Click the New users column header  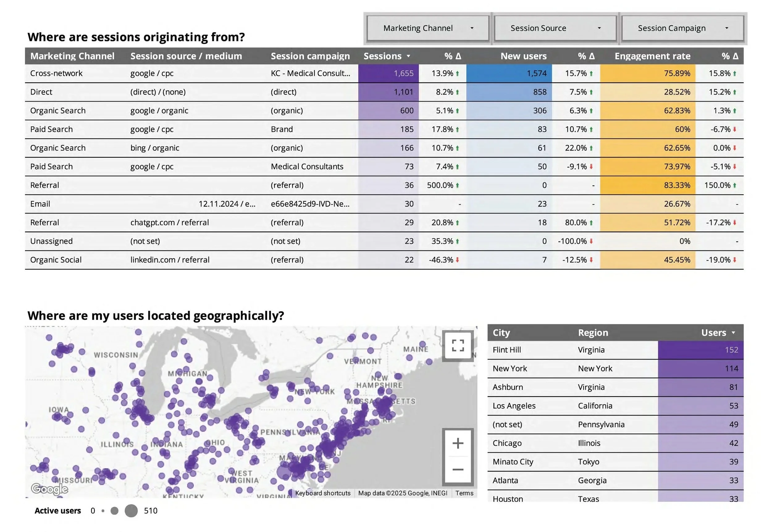(523, 56)
